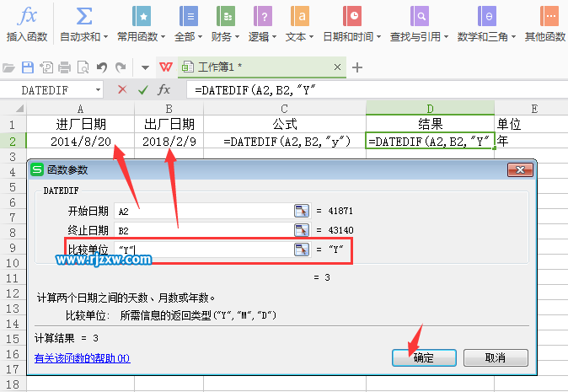
Task: Open the Text (文本) functions icon
Action: pyautogui.click(x=299, y=16)
